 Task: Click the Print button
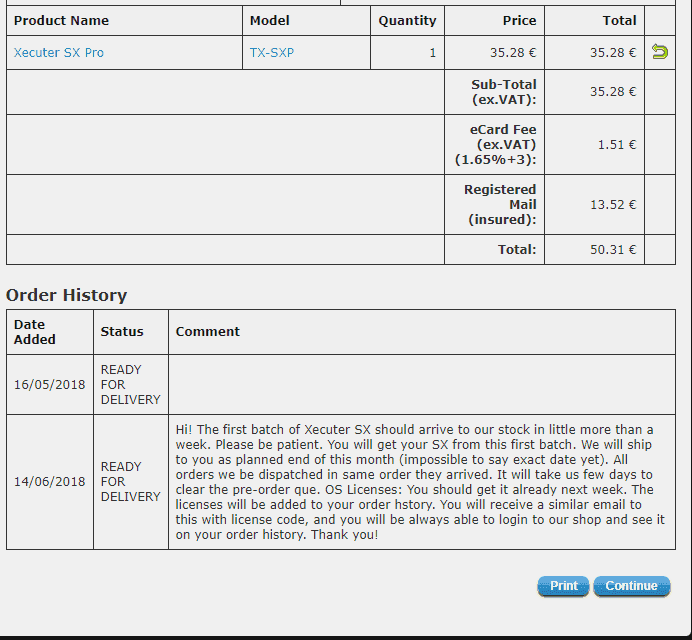coord(563,586)
